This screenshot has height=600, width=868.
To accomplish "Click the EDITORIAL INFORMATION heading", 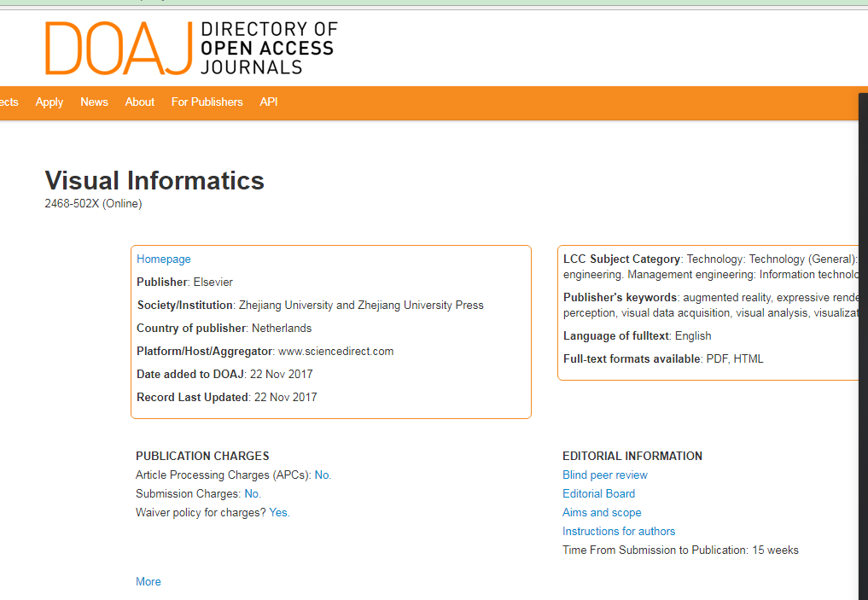I will tap(632, 456).
